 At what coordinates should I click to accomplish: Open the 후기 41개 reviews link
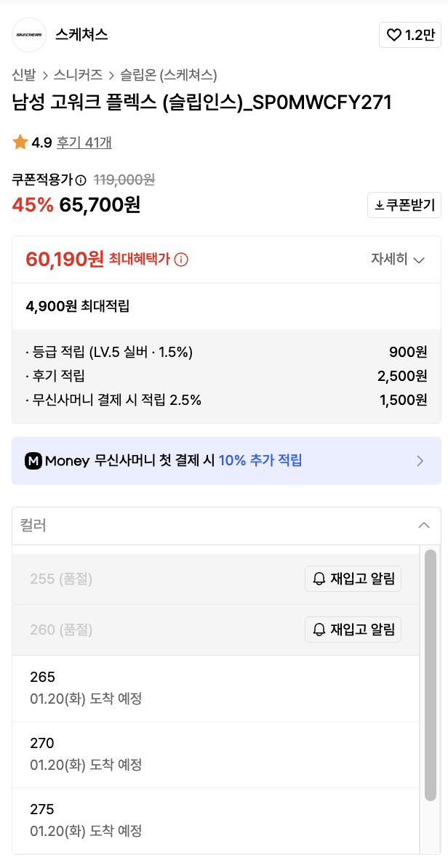(84, 142)
